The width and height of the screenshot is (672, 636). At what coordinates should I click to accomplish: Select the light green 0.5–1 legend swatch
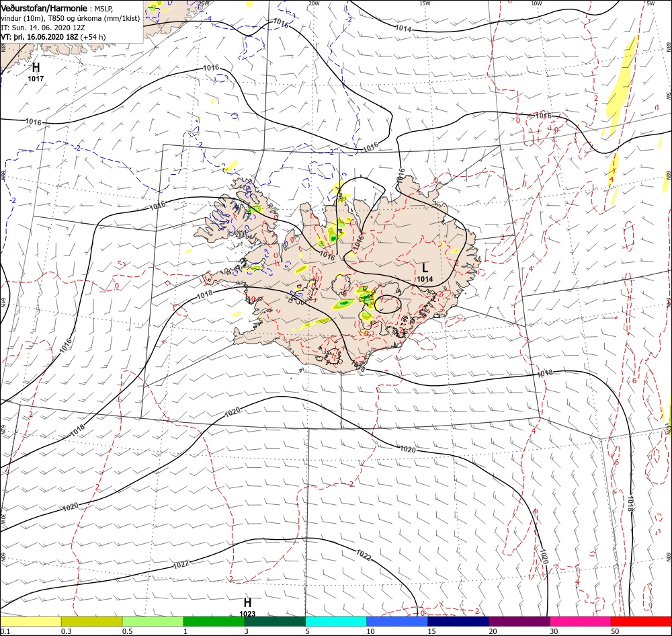click(153, 621)
